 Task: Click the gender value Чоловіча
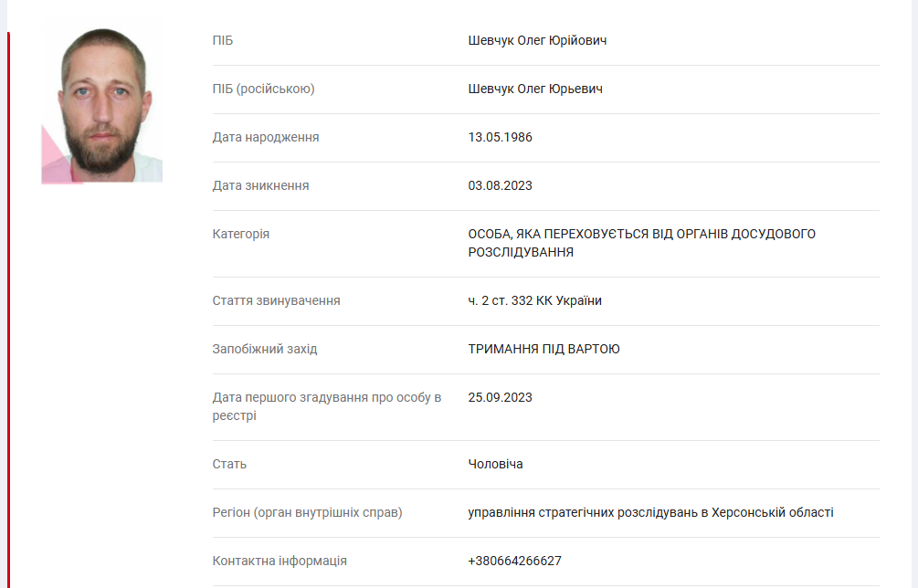coord(495,464)
